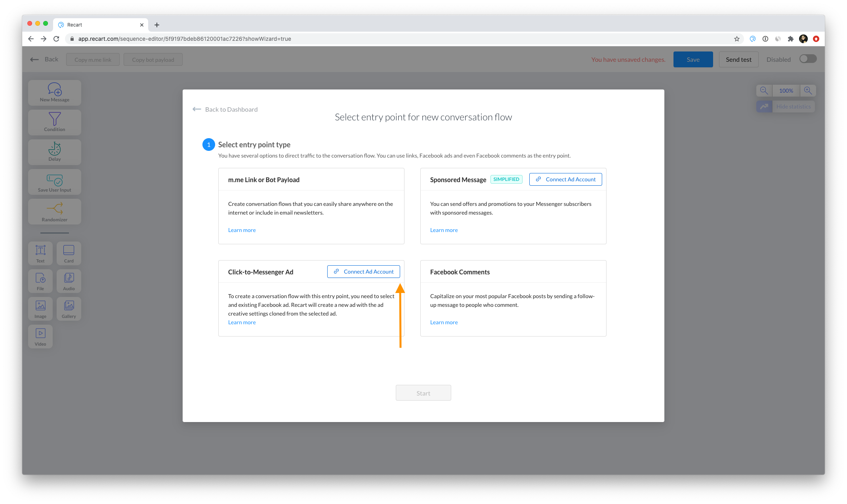Insert a Card element
Screen dimensions: 847x504
(69, 253)
